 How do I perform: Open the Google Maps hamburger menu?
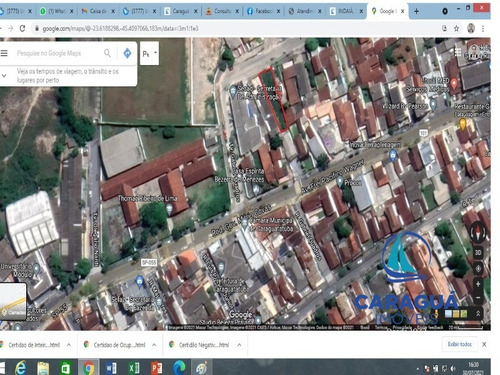[4, 53]
